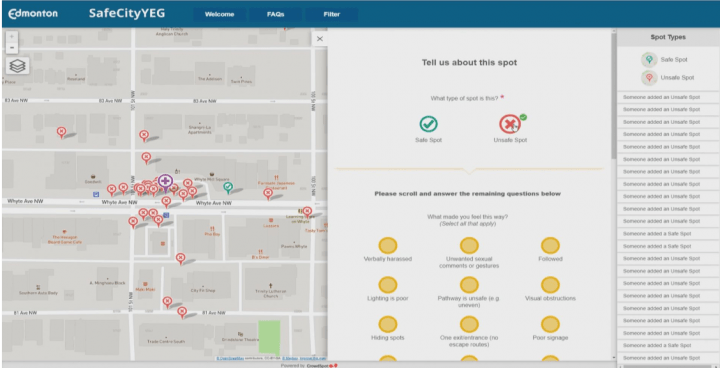
Task: Zoom out on the map
Action: (x=12, y=47)
